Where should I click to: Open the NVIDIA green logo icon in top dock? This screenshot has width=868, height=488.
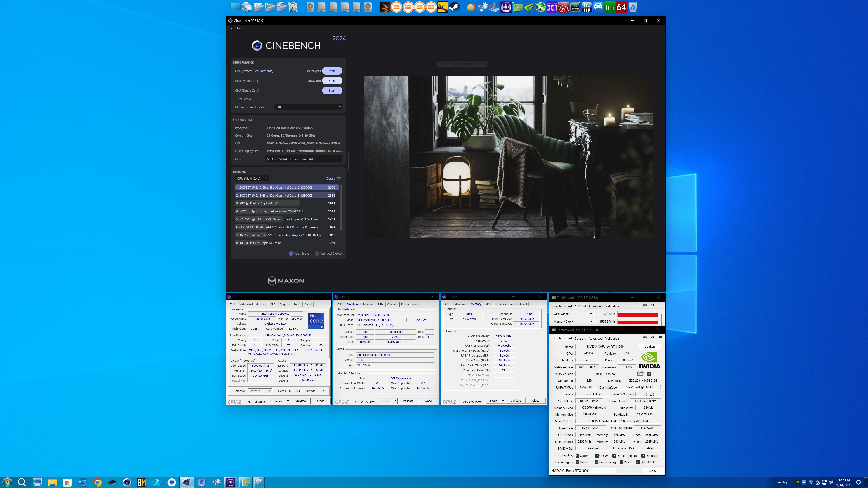[x=529, y=7]
